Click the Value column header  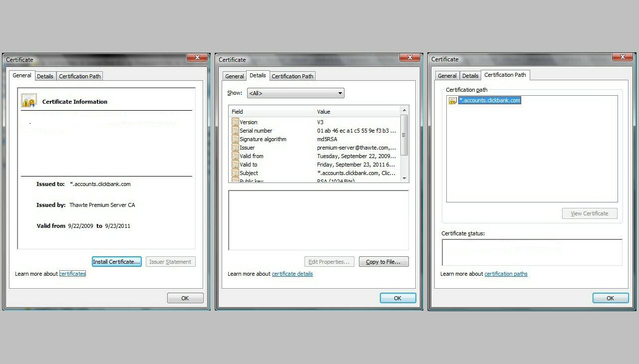[x=357, y=112]
